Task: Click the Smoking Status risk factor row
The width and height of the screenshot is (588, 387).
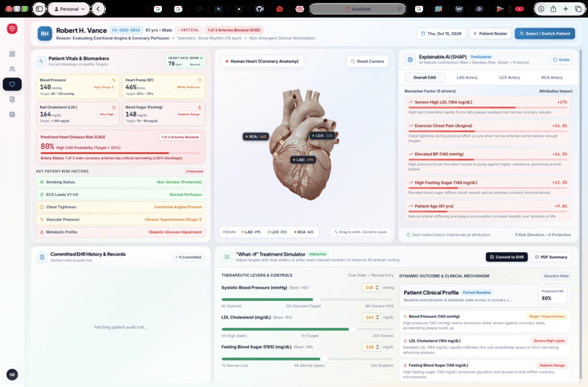Action: coord(121,182)
